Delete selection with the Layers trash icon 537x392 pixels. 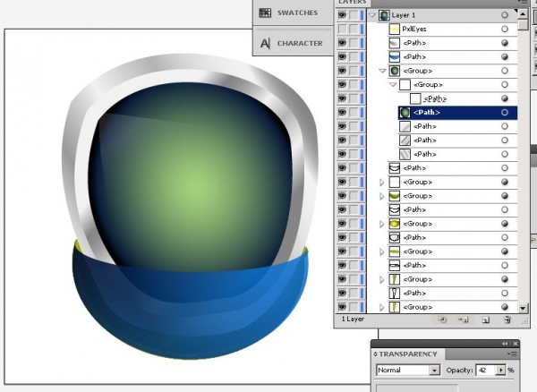507,320
